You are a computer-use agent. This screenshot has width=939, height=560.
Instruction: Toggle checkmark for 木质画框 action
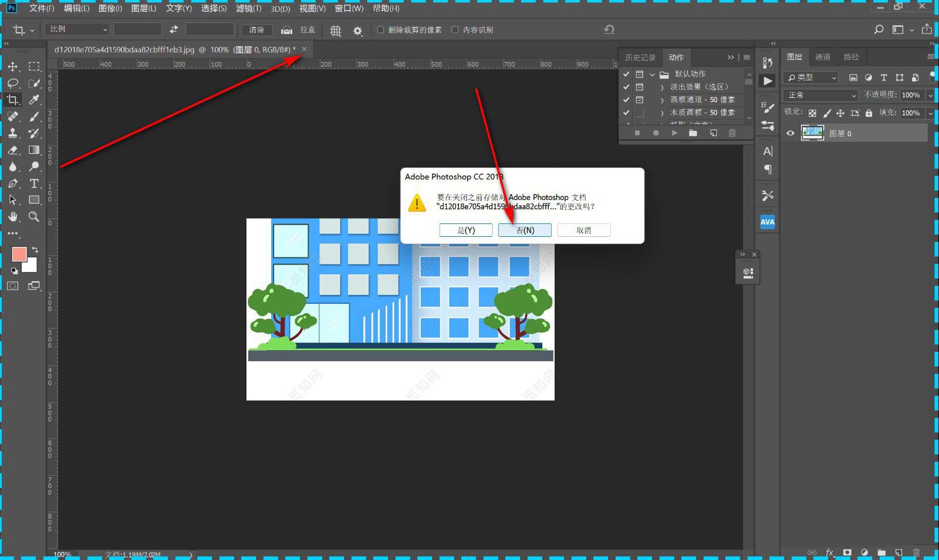click(626, 113)
